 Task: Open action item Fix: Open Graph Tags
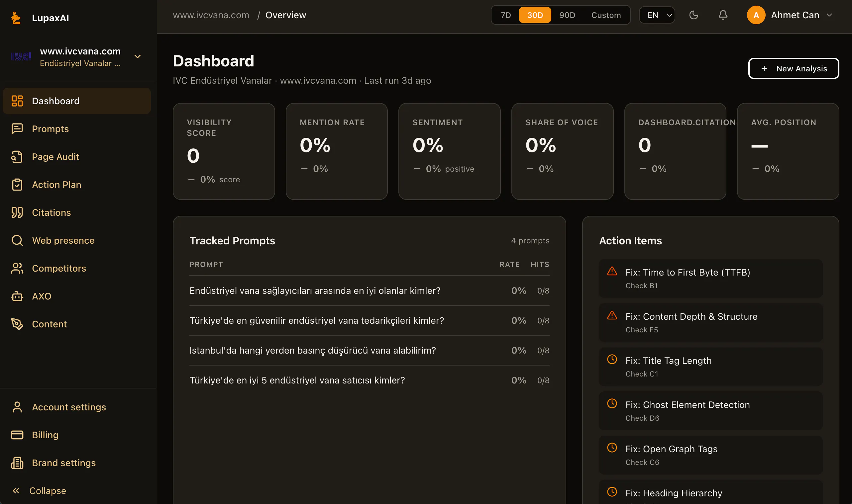711,455
